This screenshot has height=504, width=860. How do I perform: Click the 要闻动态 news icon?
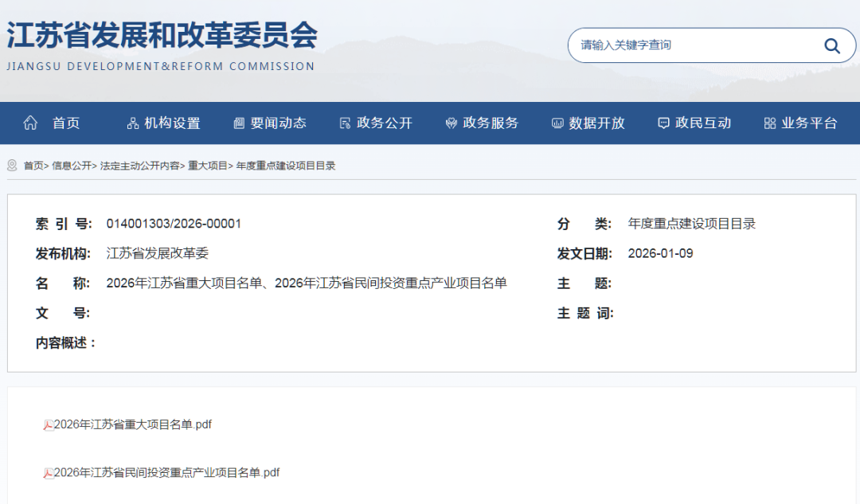[239, 123]
